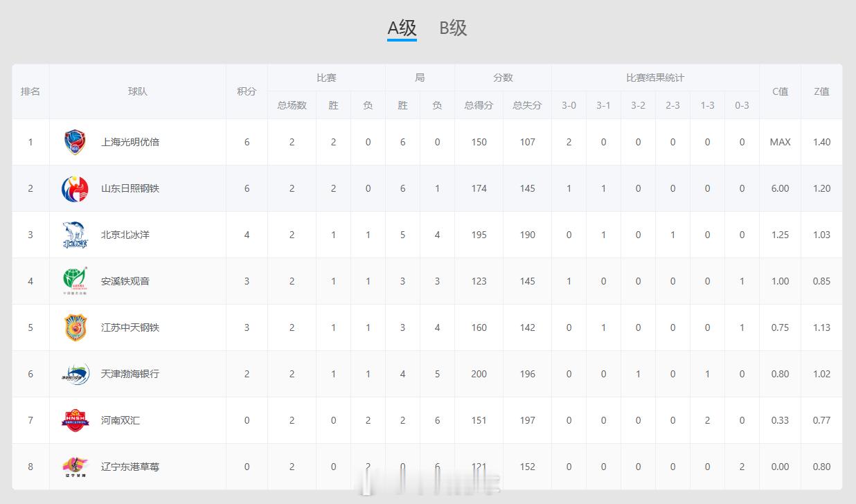Click the 北京北冰洋 polar bear logo
The image size is (856, 504).
click(x=75, y=235)
